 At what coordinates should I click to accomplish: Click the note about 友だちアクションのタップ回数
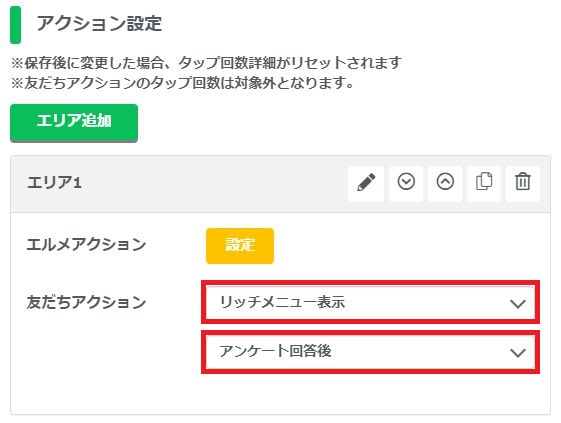[182, 83]
